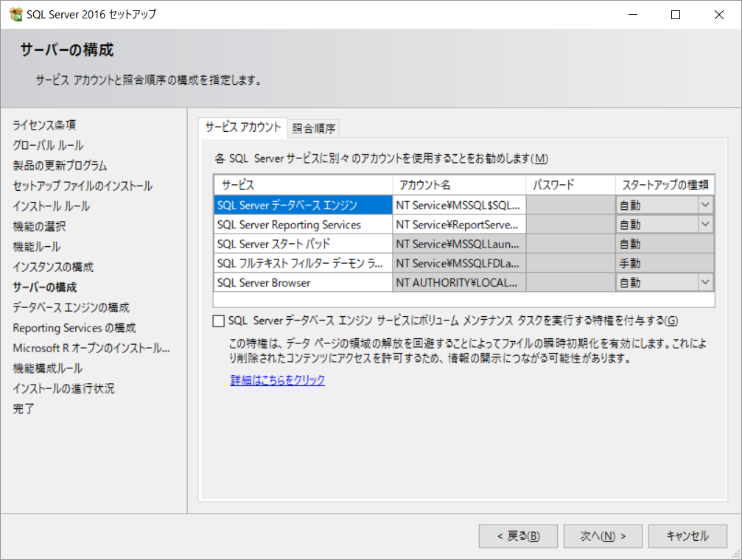Click the 次へ(N) > button

tap(603, 536)
